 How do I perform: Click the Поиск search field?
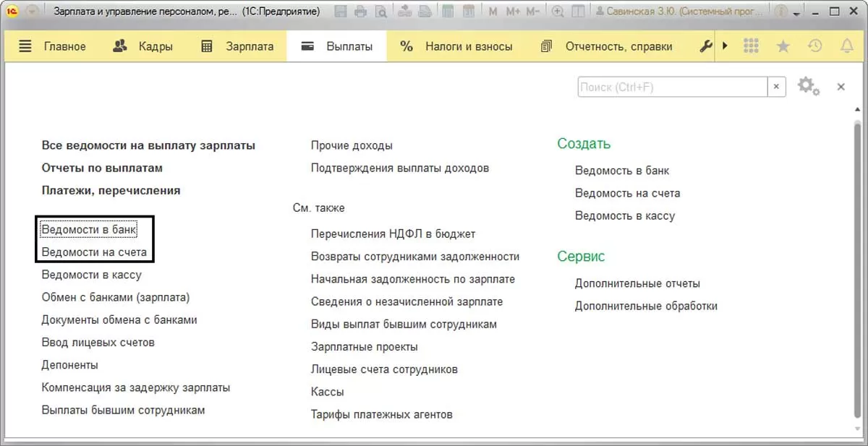pos(671,87)
